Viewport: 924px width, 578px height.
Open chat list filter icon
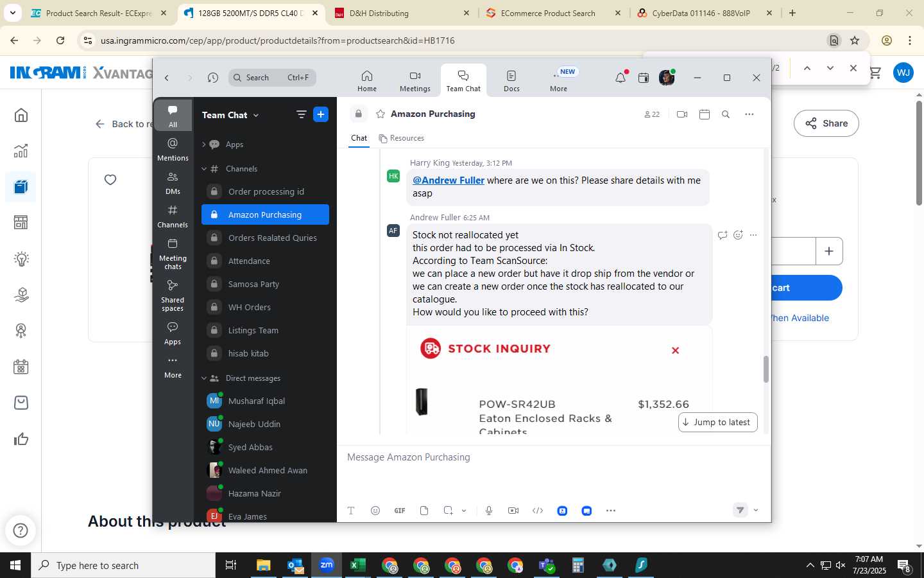pos(301,114)
